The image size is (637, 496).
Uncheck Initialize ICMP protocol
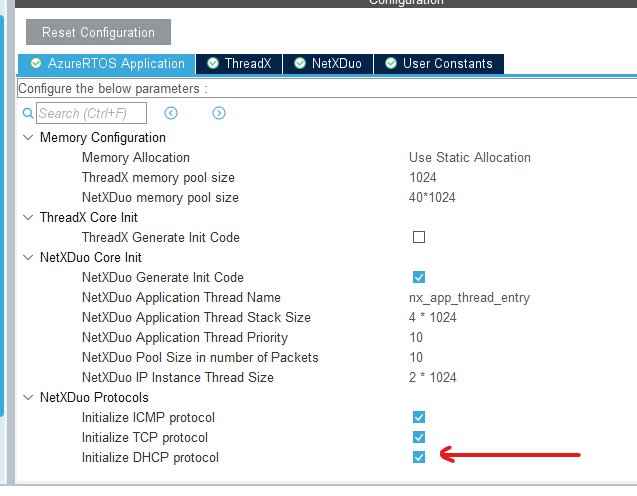point(419,417)
